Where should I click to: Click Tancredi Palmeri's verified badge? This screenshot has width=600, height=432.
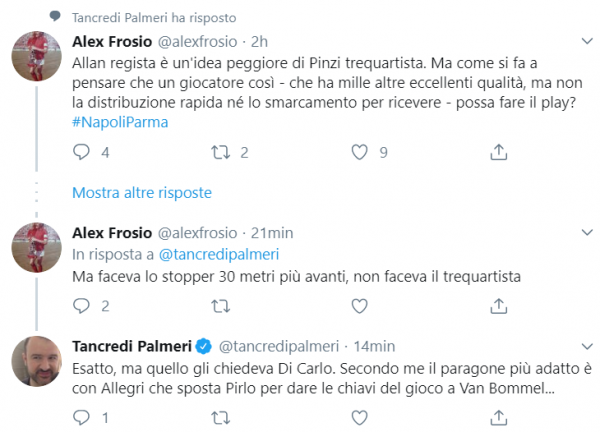(202, 347)
